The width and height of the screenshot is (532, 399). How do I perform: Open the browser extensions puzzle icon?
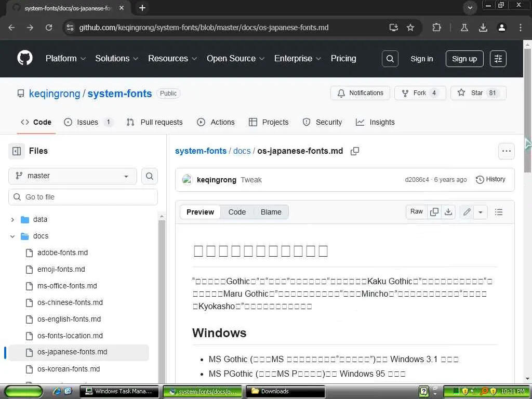tap(436, 28)
